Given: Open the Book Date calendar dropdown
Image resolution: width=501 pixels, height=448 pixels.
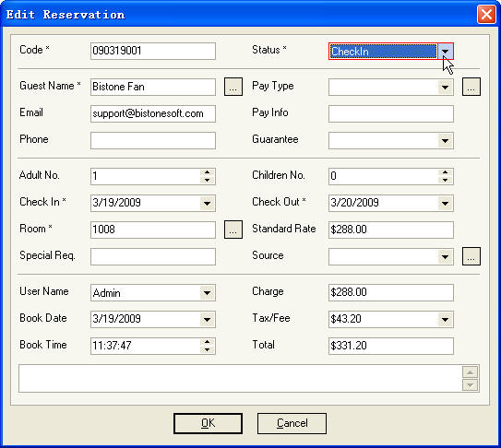Looking at the screenshot, I should tap(207, 319).
